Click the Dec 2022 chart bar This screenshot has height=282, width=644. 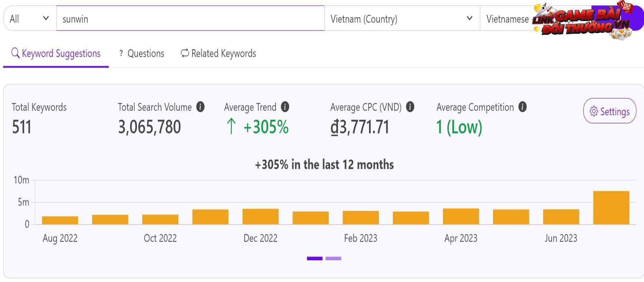pyautogui.click(x=260, y=216)
